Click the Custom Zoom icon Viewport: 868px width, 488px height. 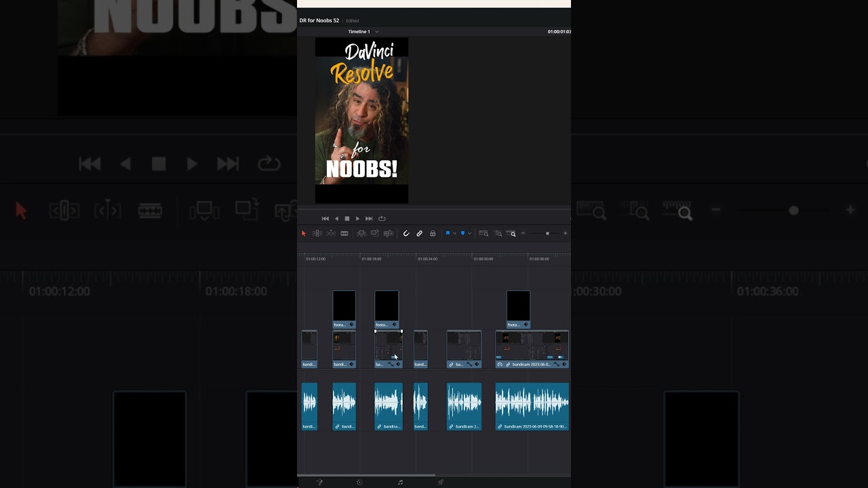(512, 233)
